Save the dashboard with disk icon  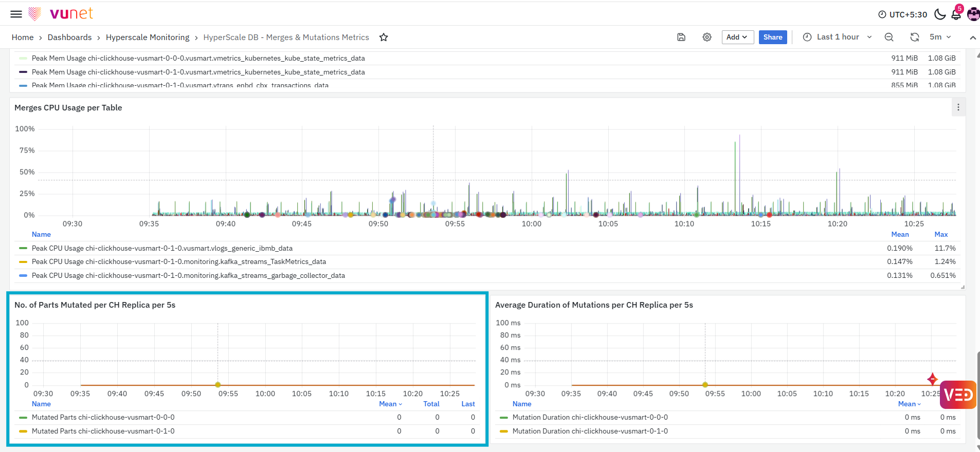(x=681, y=37)
